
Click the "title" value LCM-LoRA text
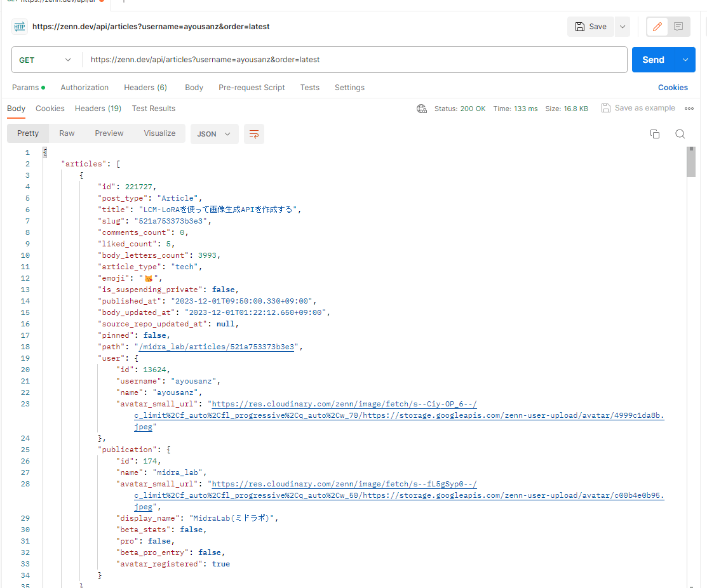click(218, 210)
